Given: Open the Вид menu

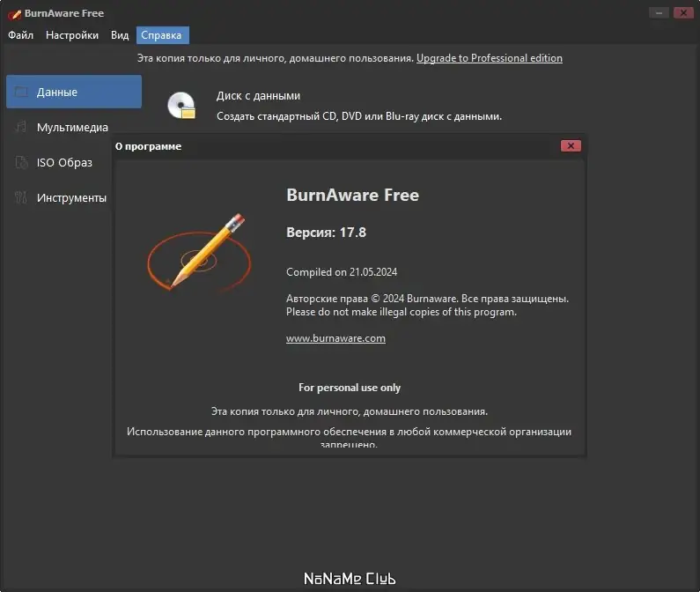Looking at the screenshot, I should coord(120,35).
